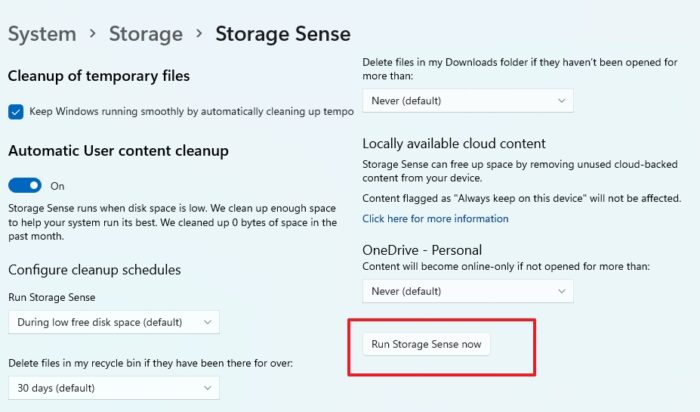This screenshot has height=412, width=700.
Task: Go back to System breadcrumb
Action: (42, 34)
